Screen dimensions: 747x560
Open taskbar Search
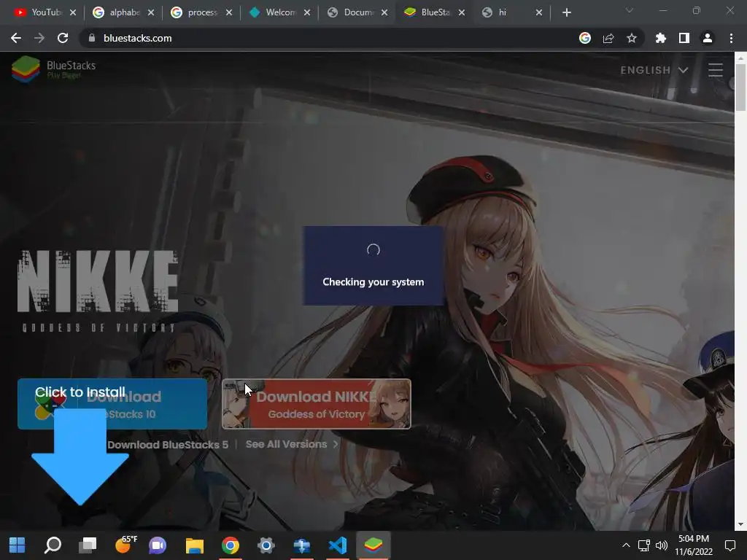(x=53, y=545)
